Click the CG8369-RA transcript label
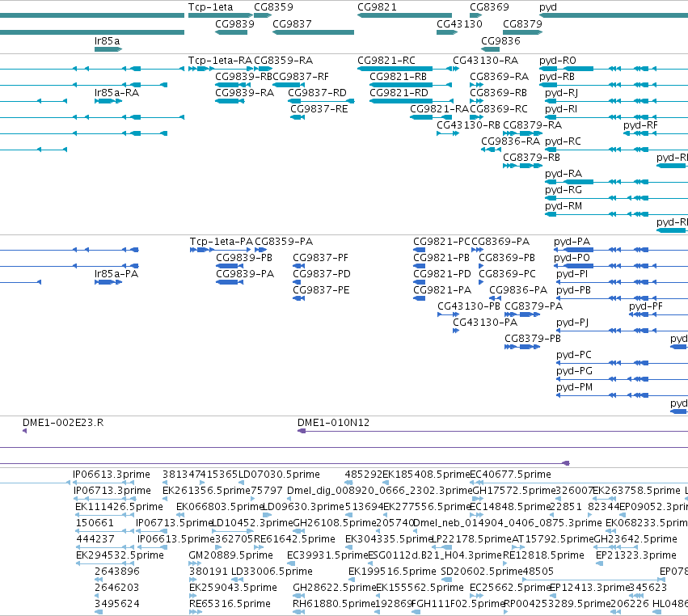 pyautogui.click(x=500, y=77)
